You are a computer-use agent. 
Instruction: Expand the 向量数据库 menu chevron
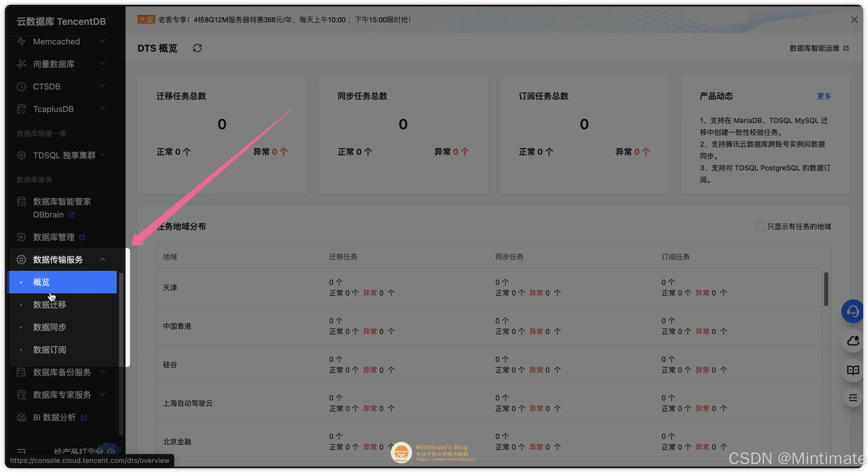pos(103,63)
